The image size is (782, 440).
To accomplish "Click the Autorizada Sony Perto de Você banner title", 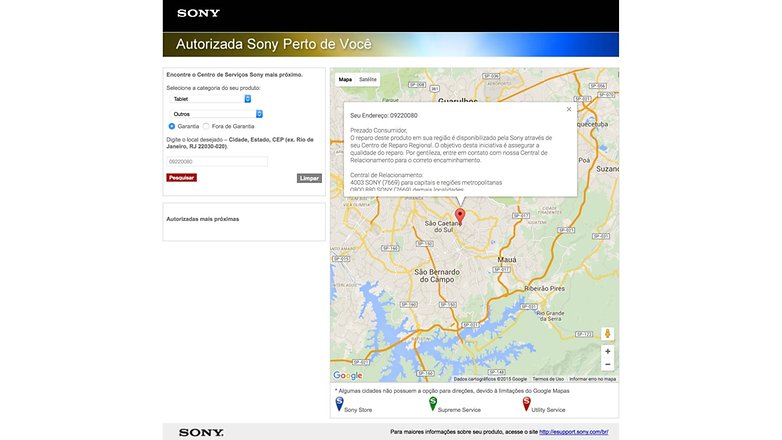I will pos(273,44).
